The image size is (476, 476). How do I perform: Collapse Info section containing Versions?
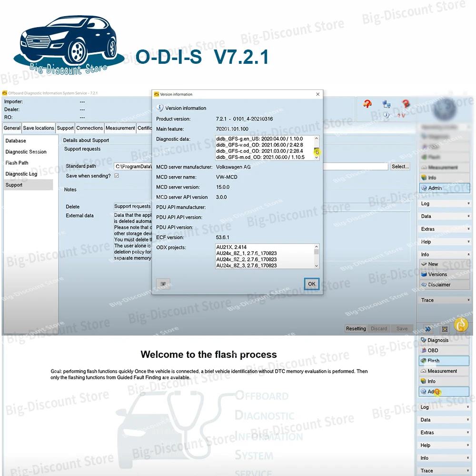click(x=445, y=255)
